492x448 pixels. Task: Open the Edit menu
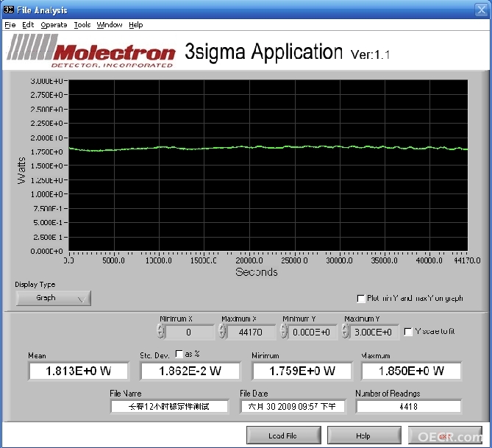(28, 25)
